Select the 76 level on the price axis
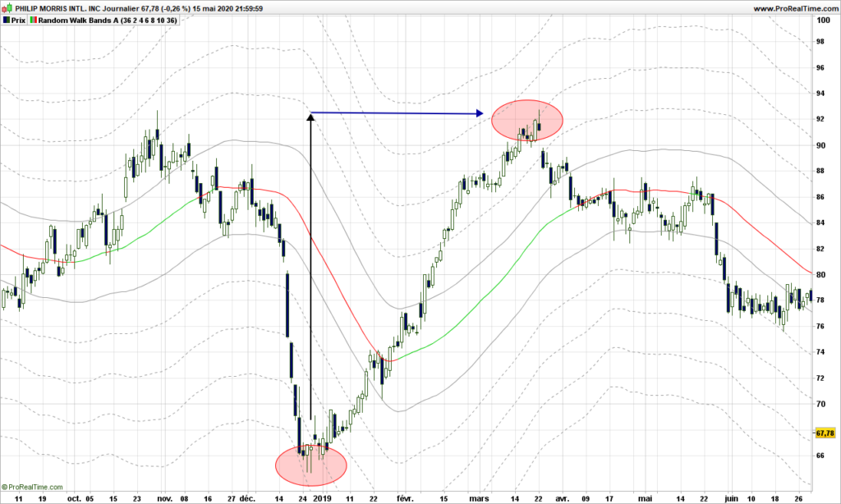Image resolution: width=841 pixels, height=504 pixels. point(820,327)
